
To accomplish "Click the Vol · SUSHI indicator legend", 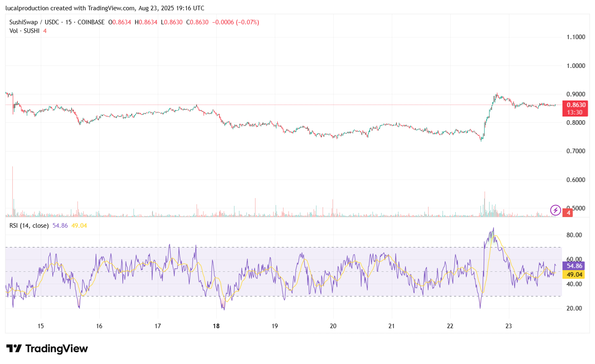I will click(x=24, y=31).
